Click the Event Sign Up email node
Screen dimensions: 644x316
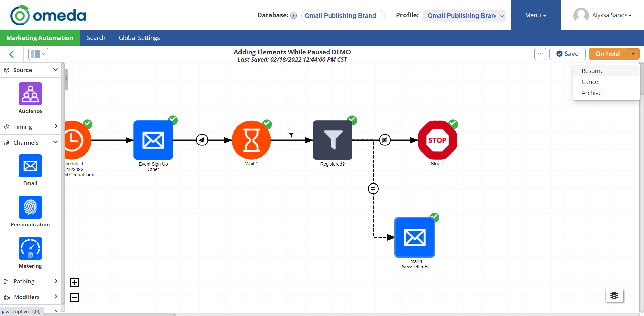pyautogui.click(x=153, y=140)
